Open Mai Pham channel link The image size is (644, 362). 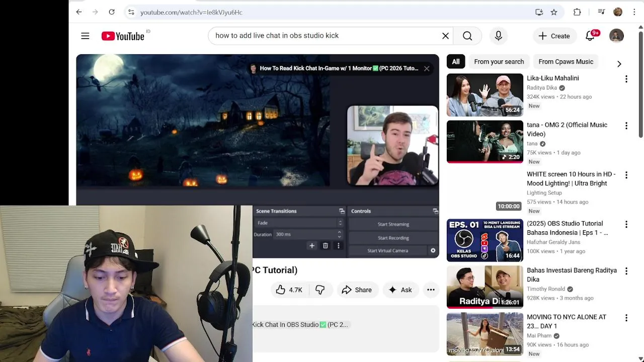point(539,335)
